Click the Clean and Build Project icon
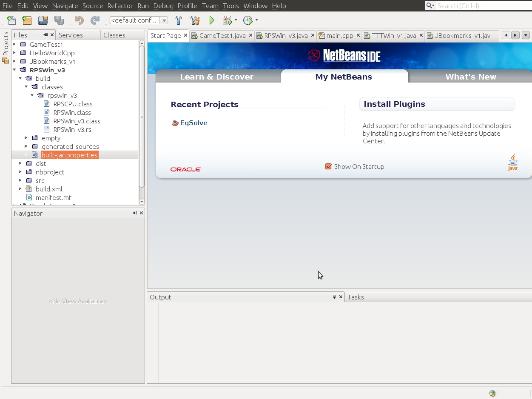 pos(195,20)
